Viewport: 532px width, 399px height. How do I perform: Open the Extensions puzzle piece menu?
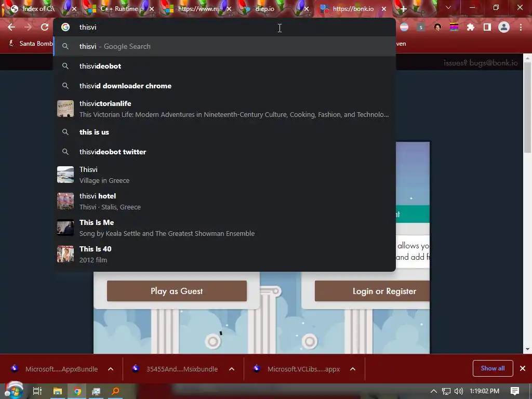pos(470,27)
